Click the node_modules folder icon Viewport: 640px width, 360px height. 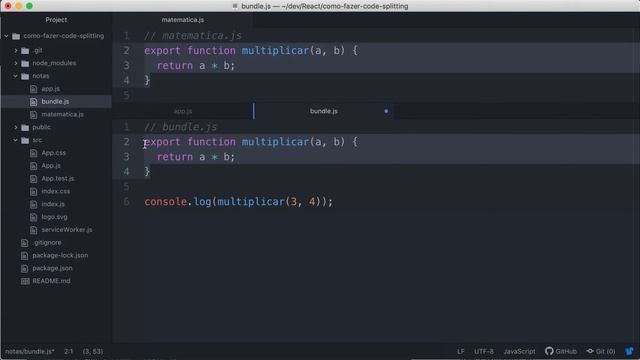tap(25, 63)
